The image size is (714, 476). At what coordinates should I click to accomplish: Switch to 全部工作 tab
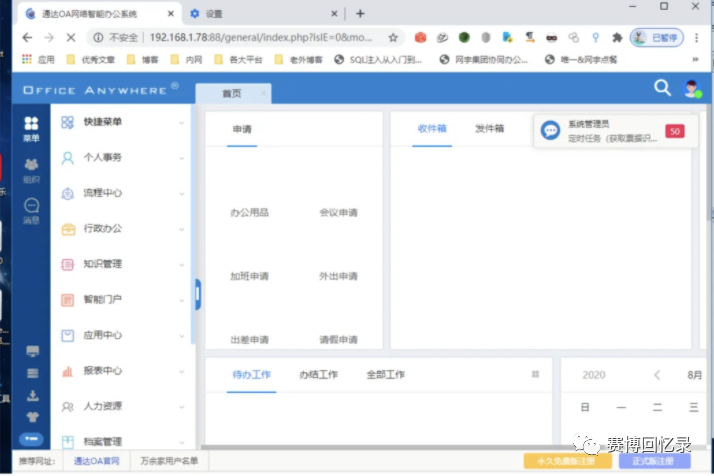tap(386, 375)
